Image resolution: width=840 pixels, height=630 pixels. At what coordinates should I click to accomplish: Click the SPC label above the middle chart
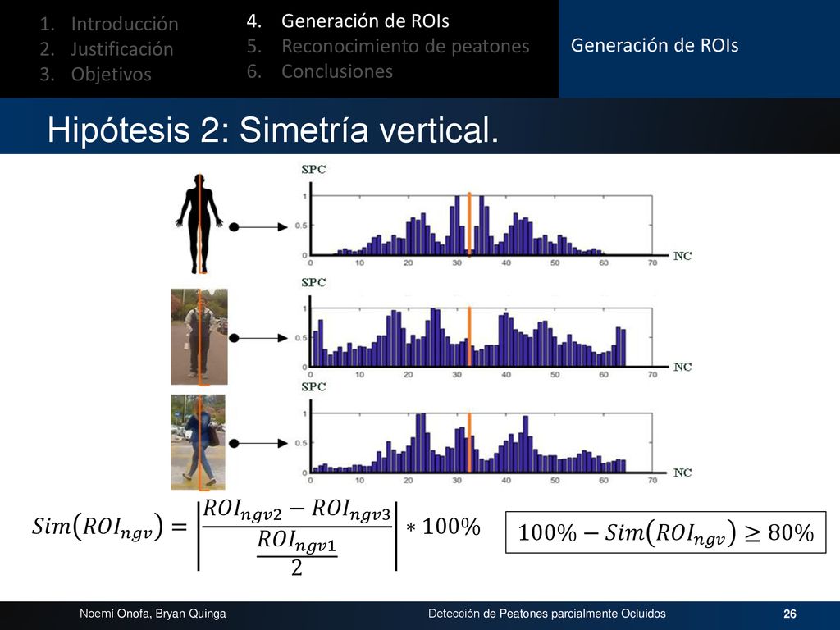(313, 282)
